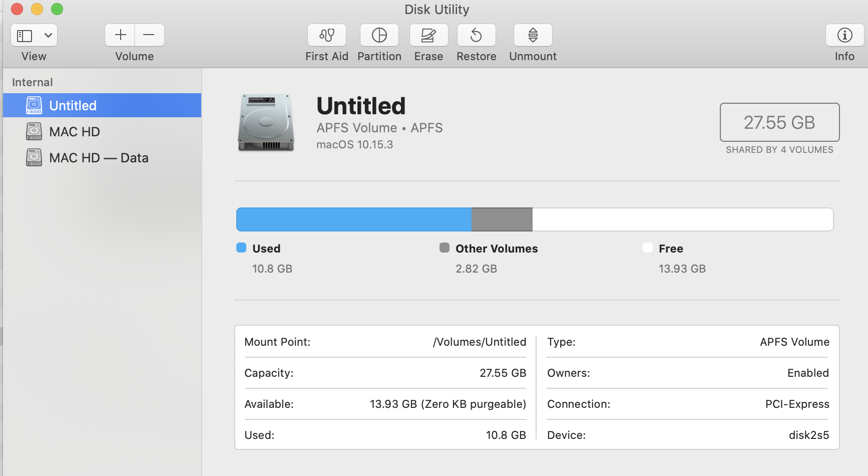
Task: Click the Capacity 27.55 GB table value
Action: click(503, 373)
